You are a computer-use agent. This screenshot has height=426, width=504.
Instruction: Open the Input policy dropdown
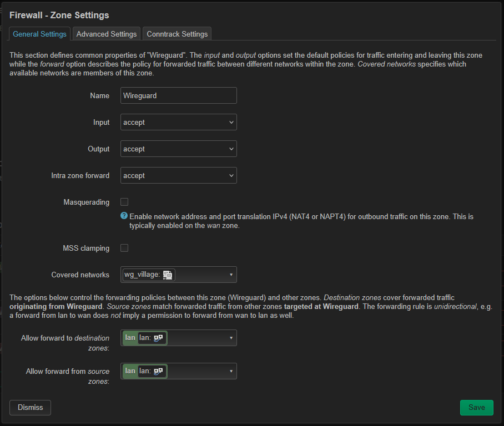[x=178, y=122]
